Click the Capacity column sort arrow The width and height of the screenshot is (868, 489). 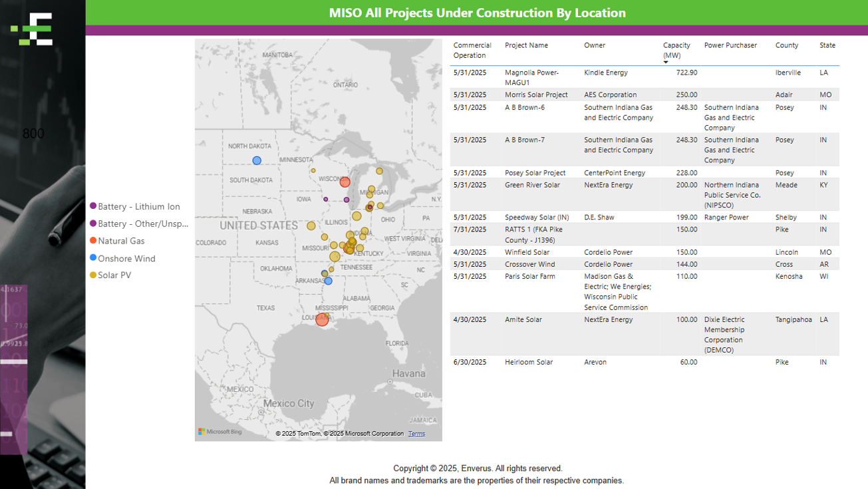tap(666, 62)
